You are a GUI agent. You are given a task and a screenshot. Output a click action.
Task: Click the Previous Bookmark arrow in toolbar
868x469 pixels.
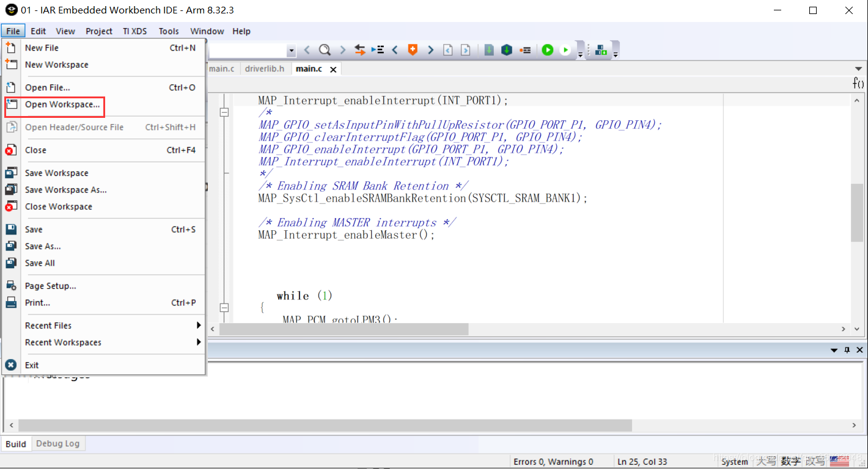395,50
